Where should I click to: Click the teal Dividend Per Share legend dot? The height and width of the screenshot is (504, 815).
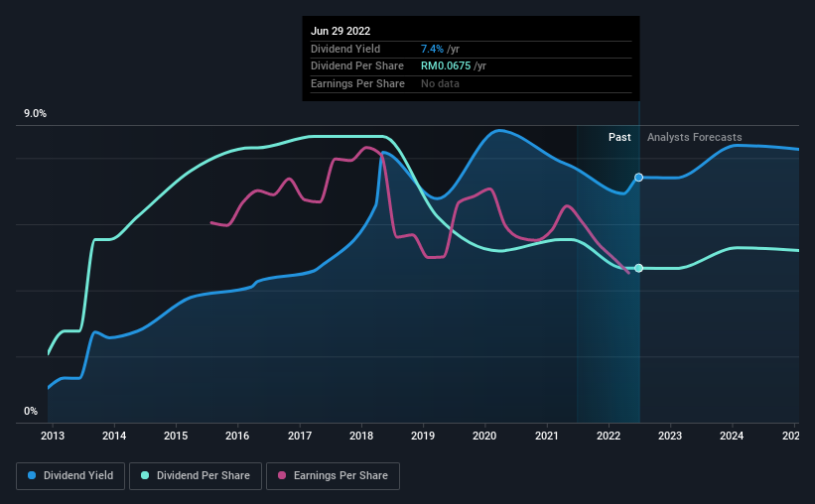tap(145, 475)
